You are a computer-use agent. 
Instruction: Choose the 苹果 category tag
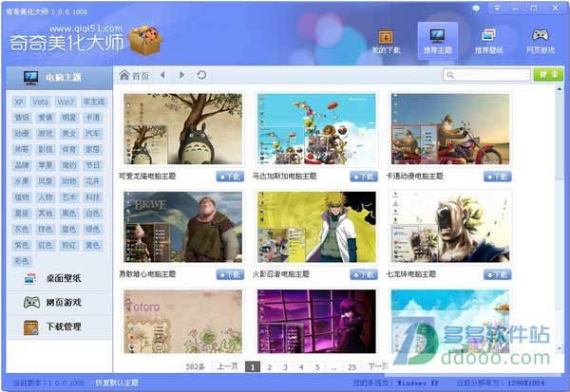[46, 166]
